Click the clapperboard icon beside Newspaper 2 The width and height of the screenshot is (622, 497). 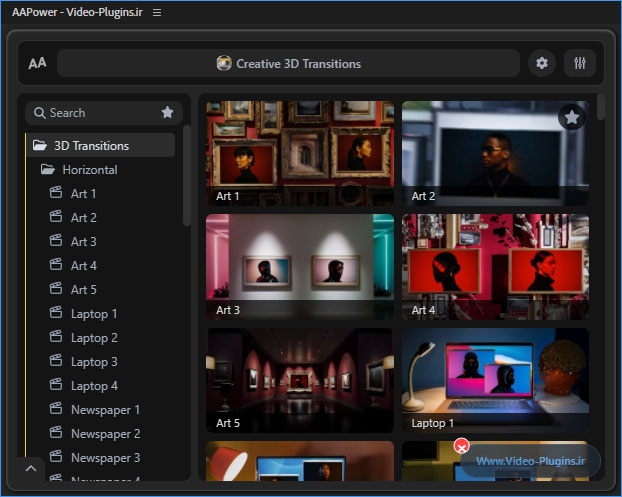(x=56, y=433)
